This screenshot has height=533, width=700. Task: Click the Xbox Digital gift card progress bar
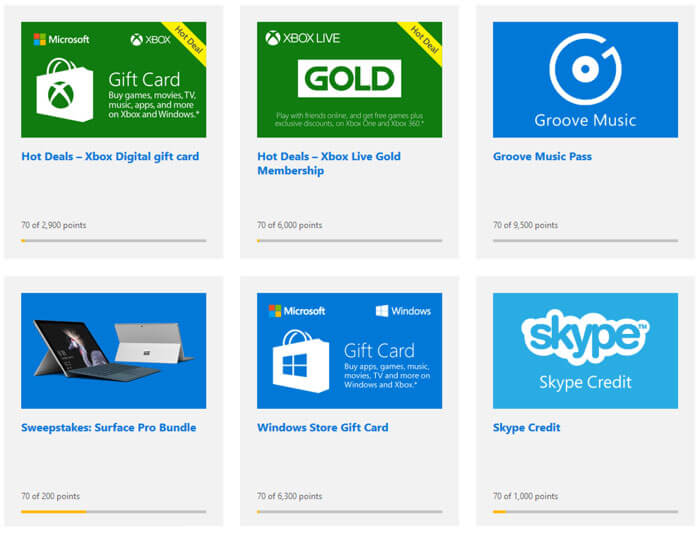pyautogui.click(x=113, y=241)
